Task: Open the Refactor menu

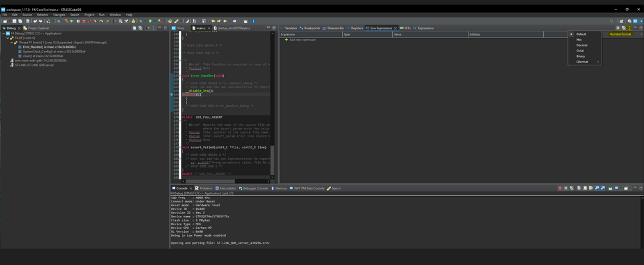Action: (43, 14)
